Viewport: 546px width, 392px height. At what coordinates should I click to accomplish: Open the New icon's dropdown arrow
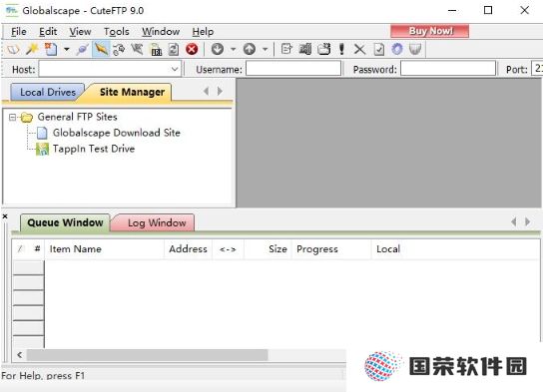66,49
